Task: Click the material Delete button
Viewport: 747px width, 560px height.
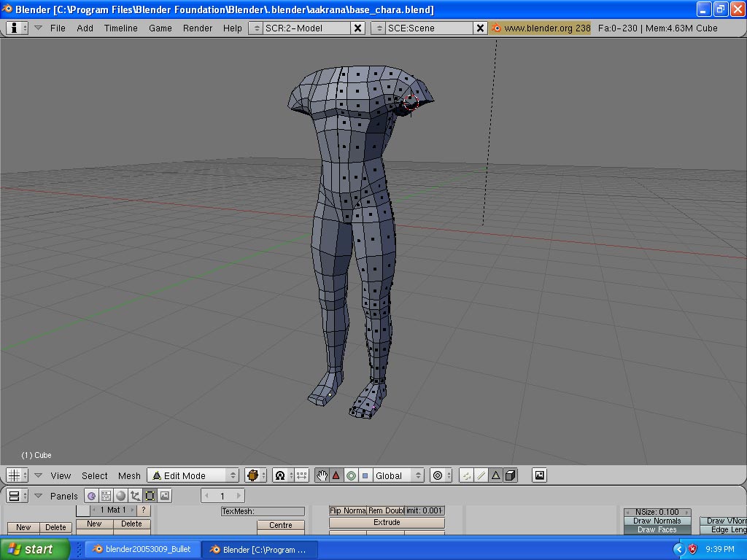Action: [x=131, y=524]
